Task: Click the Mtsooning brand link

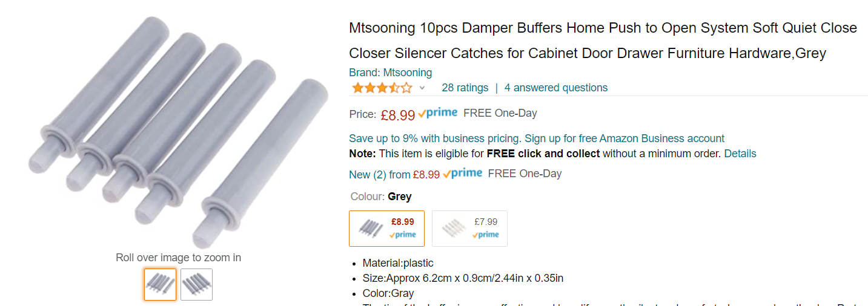Action: pyautogui.click(x=390, y=73)
